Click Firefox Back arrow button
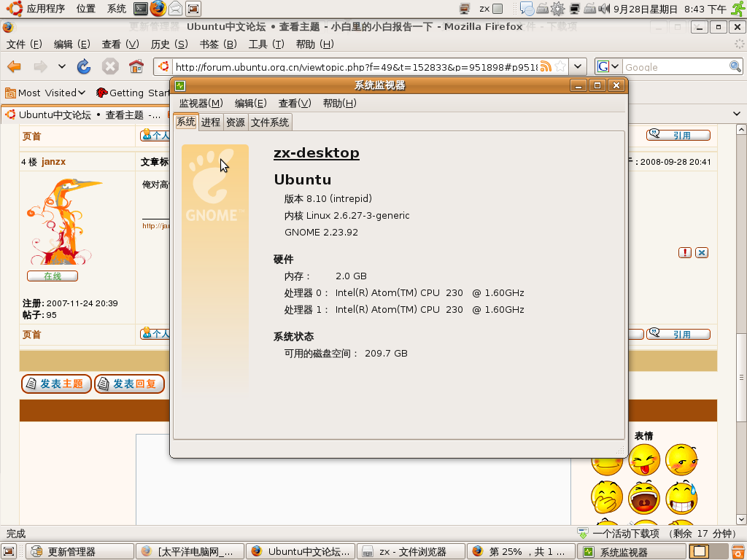Viewport: 747px width, 560px height. coord(15,66)
